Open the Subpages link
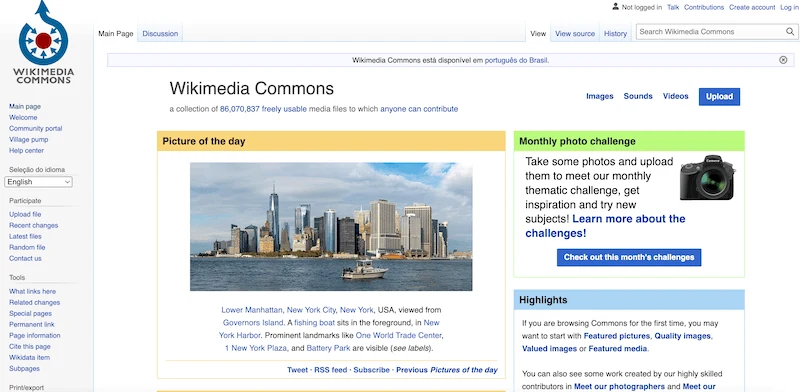This screenshot has height=392, width=800. [24, 369]
